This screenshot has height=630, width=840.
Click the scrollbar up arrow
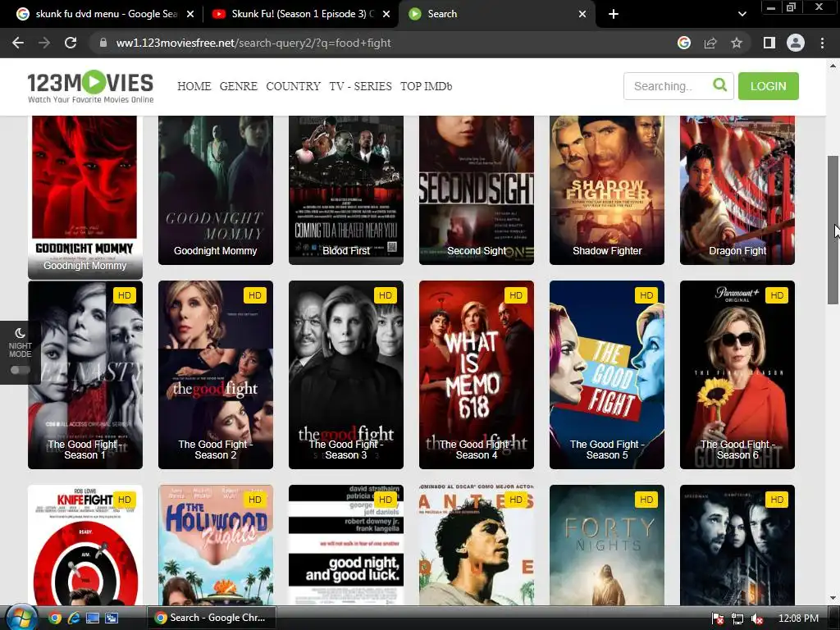[833, 66]
